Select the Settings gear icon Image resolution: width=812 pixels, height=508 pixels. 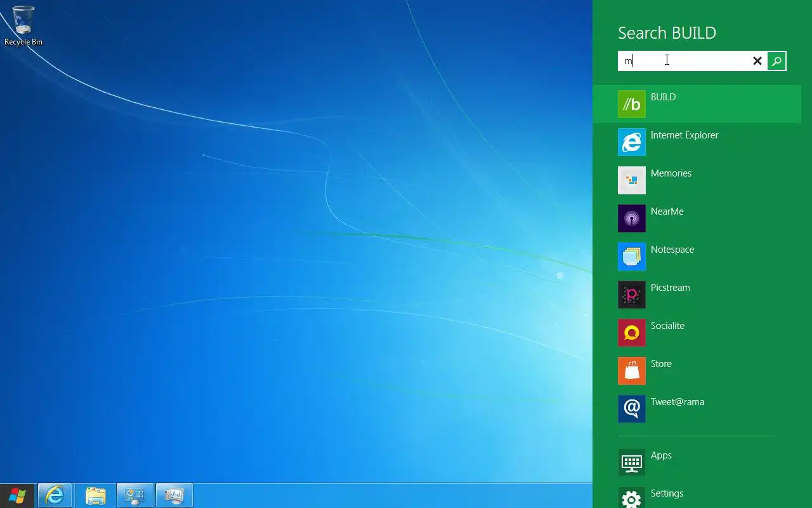[x=631, y=497]
